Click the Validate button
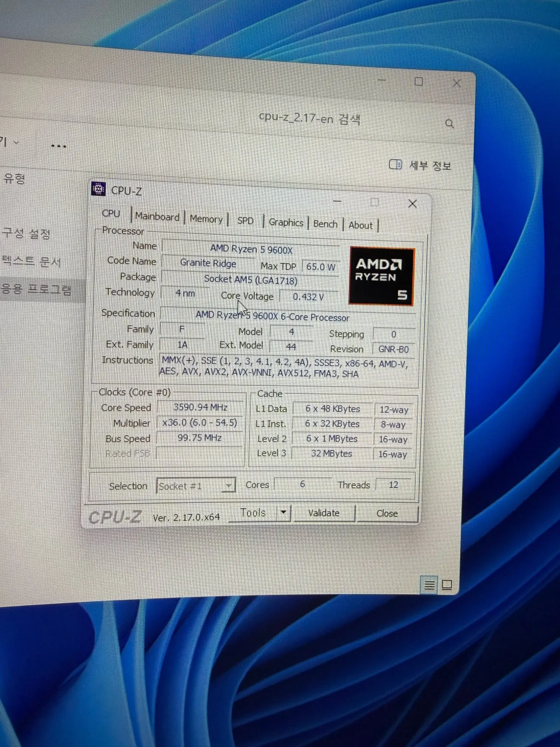Image resolution: width=560 pixels, height=747 pixels. coord(324,513)
